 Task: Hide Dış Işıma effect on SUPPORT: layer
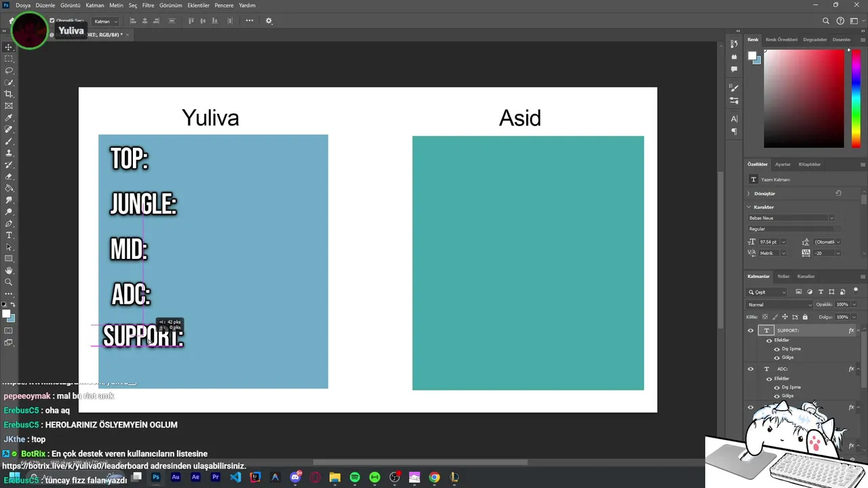point(776,349)
